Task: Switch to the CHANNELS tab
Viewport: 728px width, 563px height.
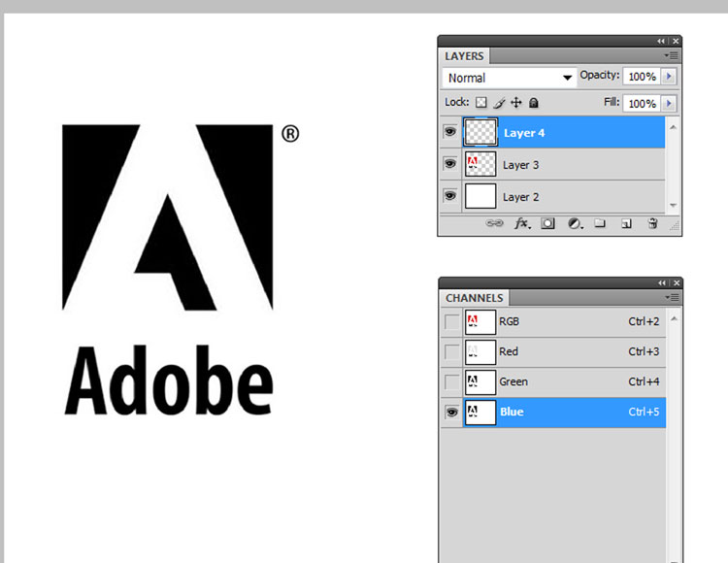Action: (475, 298)
